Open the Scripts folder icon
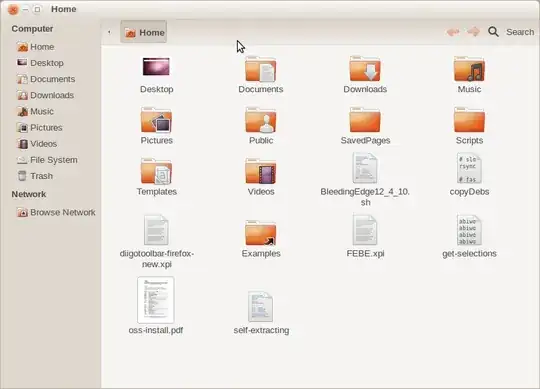Screen dimensions: 540x389 [469, 120]
